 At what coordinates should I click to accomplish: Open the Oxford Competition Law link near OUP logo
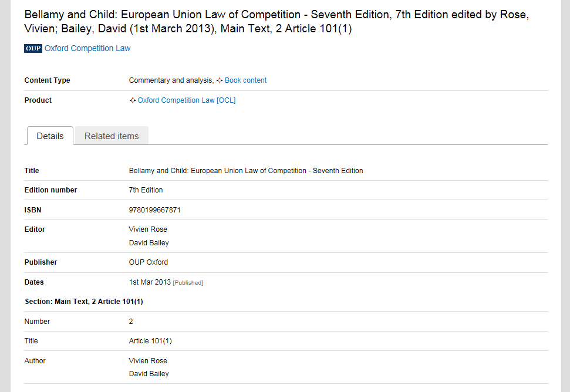87,49
